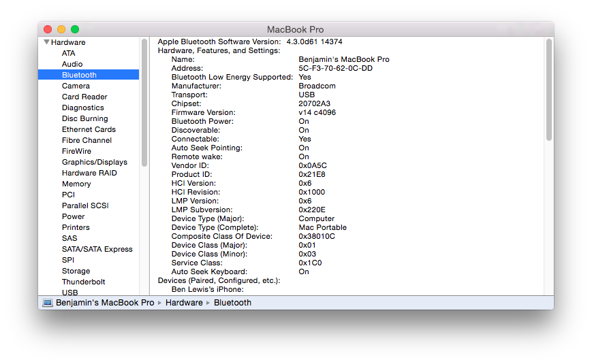Open the Camera hardware section

76,86
